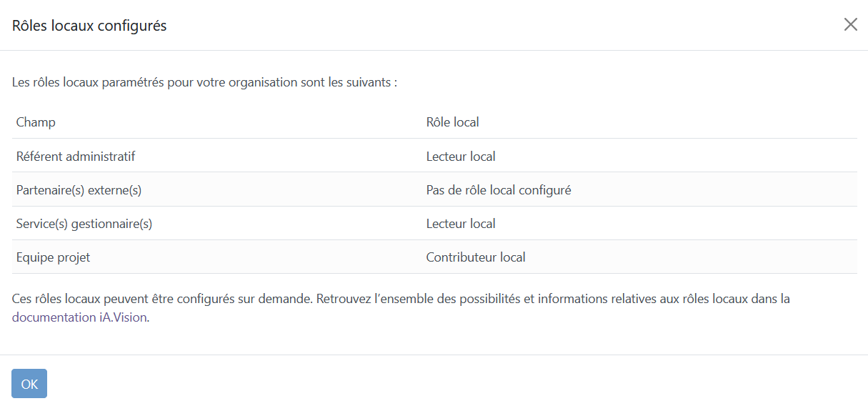This screenshot has width=868, height=406.
Task: Click the word organisation in the intro sentence
Action: click(262, 82)
